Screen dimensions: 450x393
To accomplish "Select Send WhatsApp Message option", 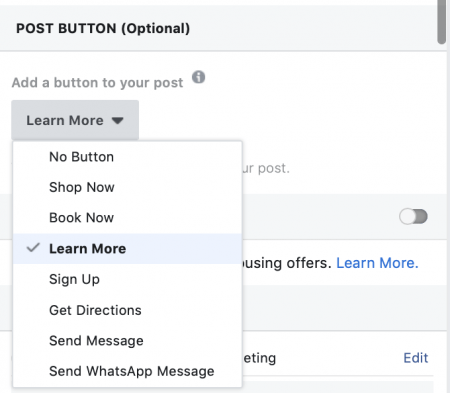I will click(127, 371).
